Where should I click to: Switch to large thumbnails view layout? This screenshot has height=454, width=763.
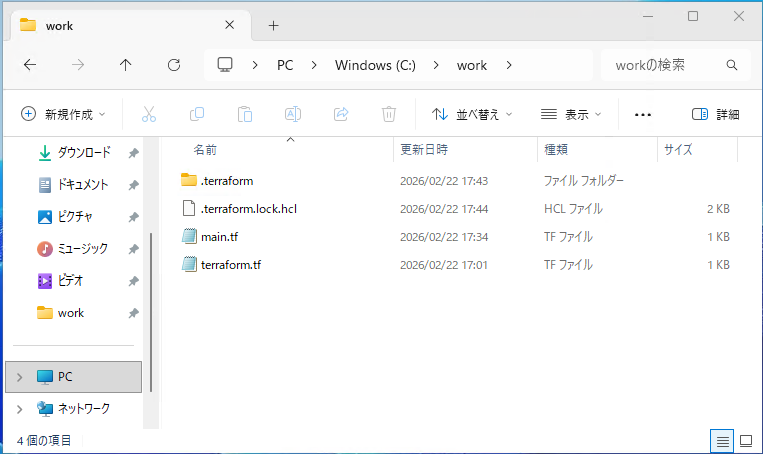tap(745, 440)
